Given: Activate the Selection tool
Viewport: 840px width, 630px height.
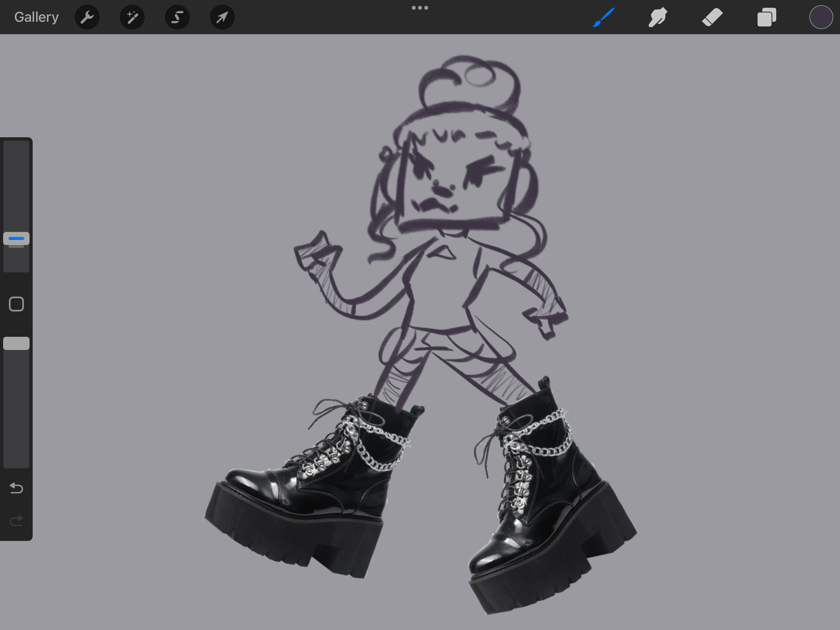Looking at the screenshot, I should 177,17.
